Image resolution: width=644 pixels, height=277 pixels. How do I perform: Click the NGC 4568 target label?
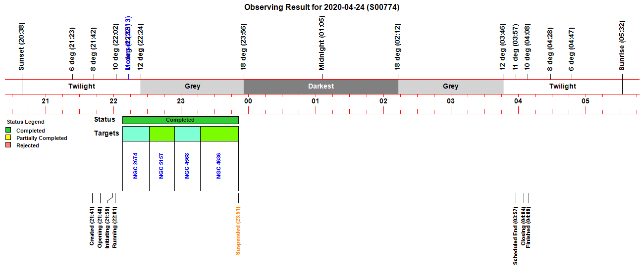point(187,166)
